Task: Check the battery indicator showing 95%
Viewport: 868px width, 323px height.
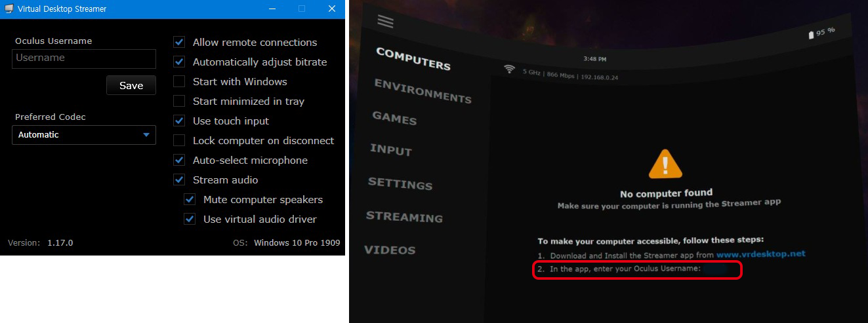Action: pyautogui.click(x=821, y=32)
